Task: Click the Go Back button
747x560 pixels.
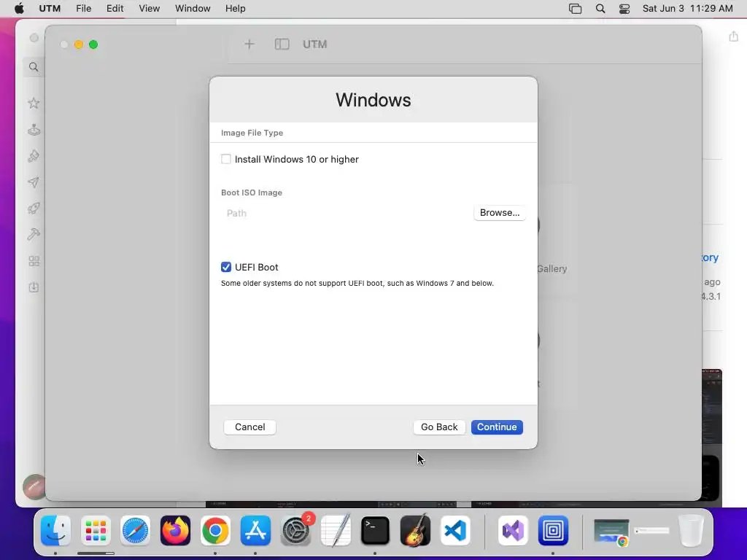Action: pyautogui.click(x=438, y=427)
